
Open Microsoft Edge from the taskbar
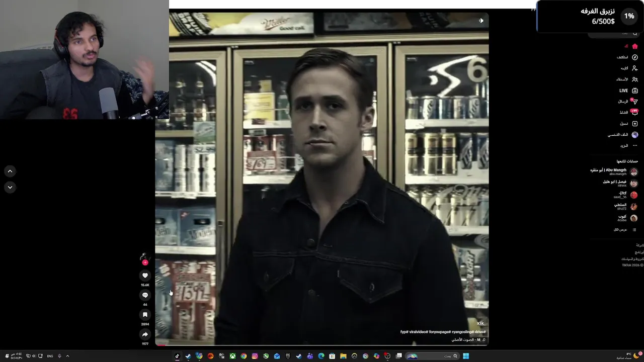pyautogui.click(x=321, y=356)
